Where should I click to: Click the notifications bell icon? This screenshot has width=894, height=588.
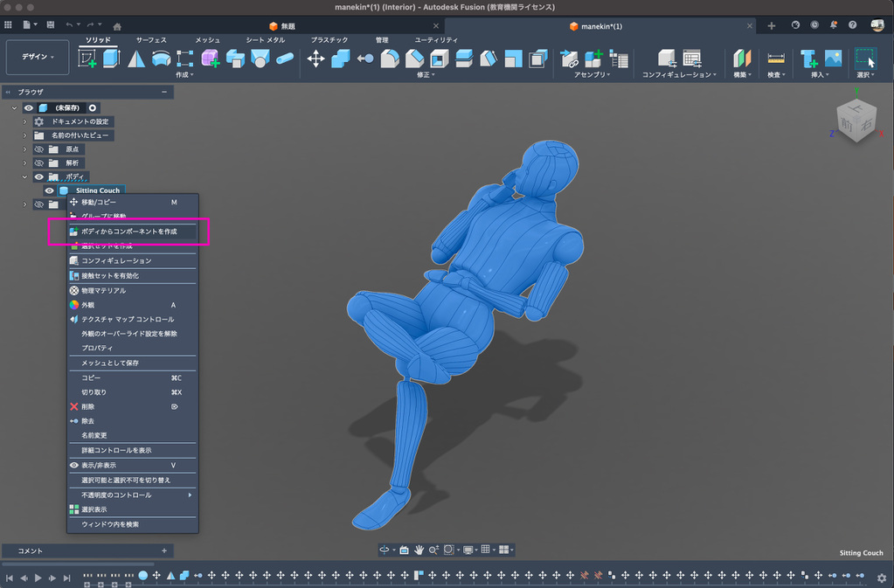tap(834, 25)
